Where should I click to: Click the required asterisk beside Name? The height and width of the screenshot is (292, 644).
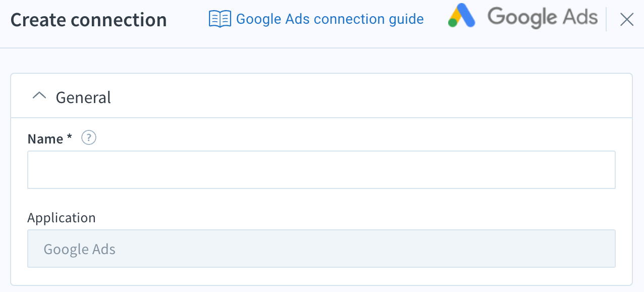point(69,138)
